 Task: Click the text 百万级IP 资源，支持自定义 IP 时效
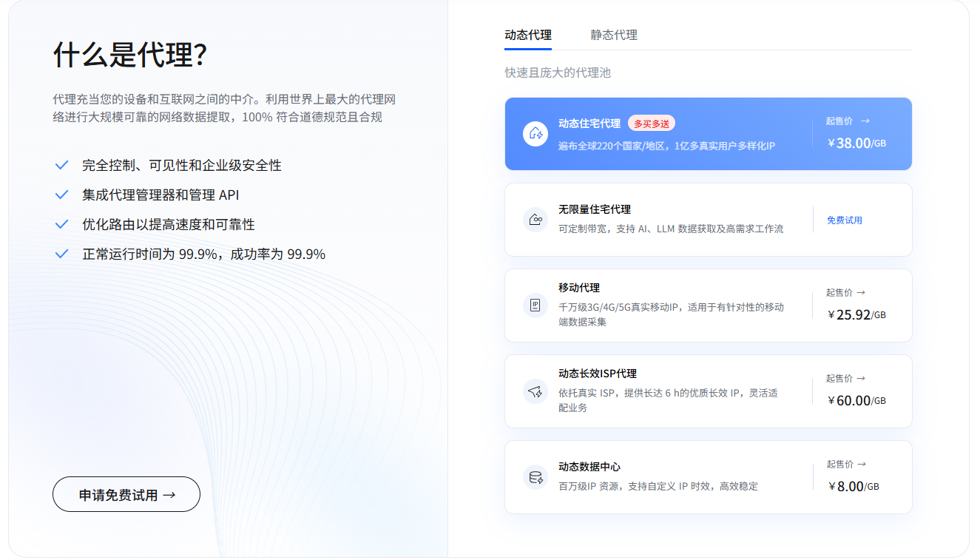pos(635,486)
